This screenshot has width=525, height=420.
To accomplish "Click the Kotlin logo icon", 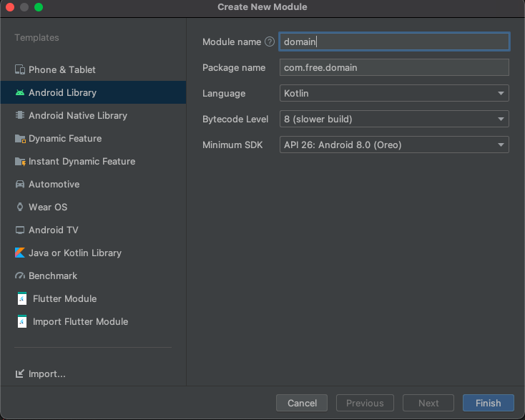I will 20,253.
